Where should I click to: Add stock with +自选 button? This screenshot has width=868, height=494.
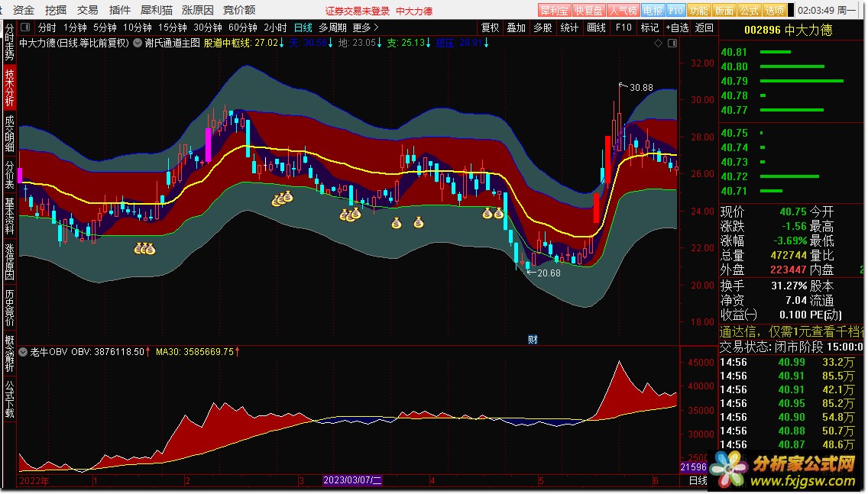tap(677, 27)
